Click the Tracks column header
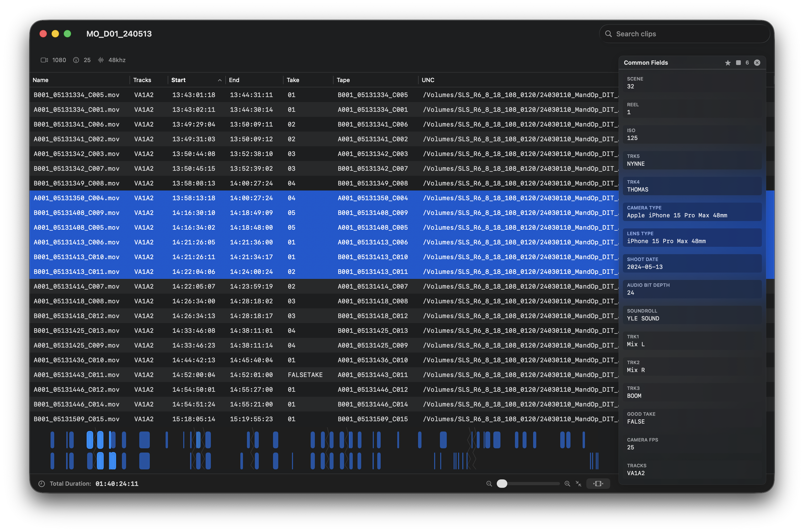The image size is (804, 532). (x=142, y=80)
